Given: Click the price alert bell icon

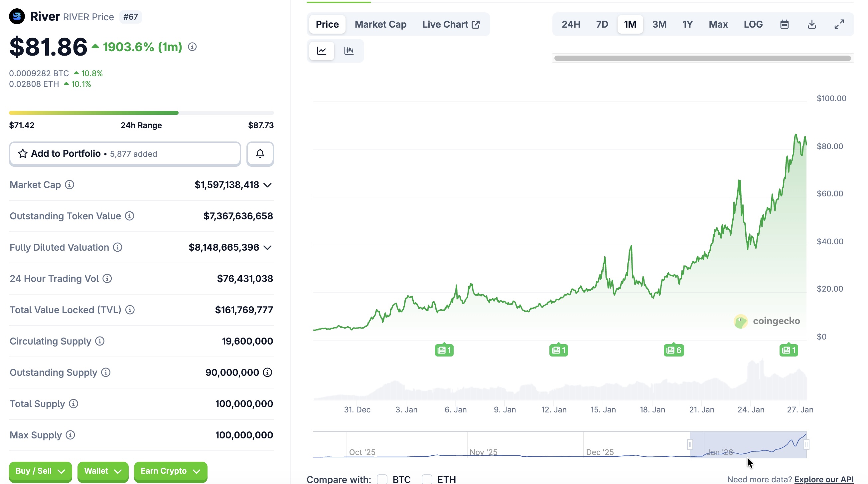Looking at the screenshot, I should (x=260, y=154).
